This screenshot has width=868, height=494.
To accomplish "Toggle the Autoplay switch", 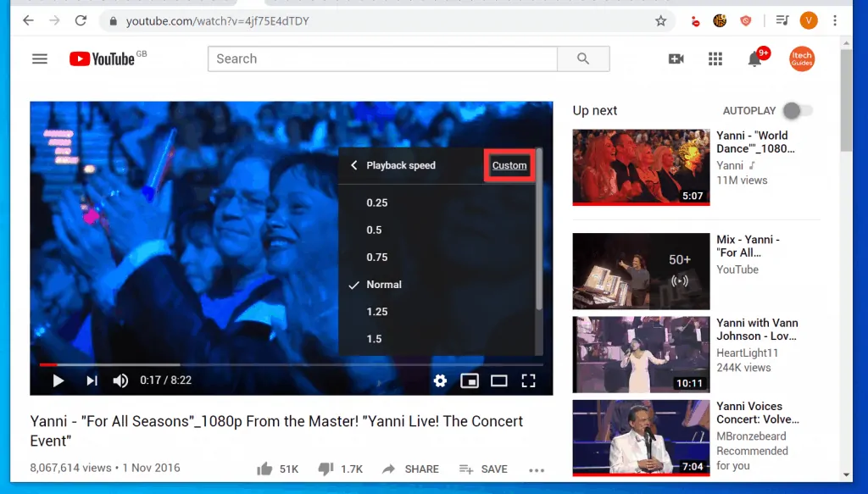I will point(797,111).
